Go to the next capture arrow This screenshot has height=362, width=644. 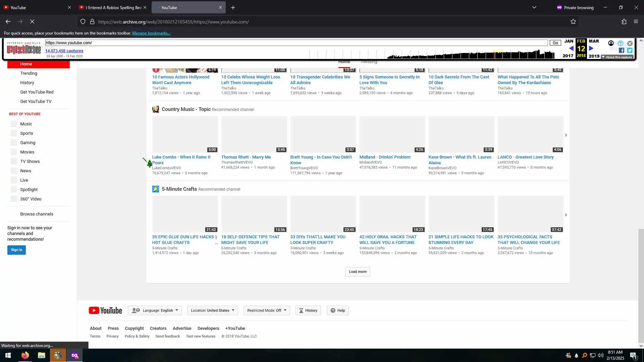coord(591,49)
